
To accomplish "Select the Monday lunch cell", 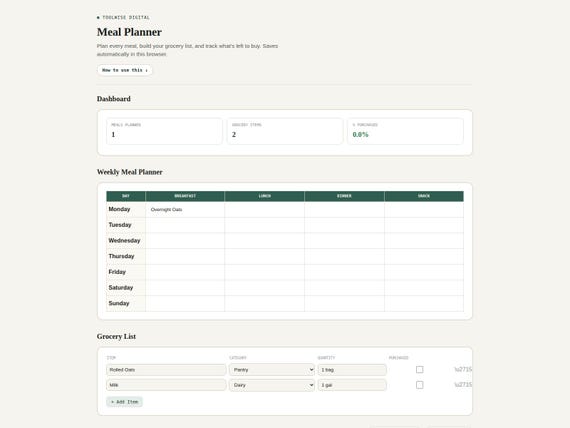I will (x=265, y=209).
